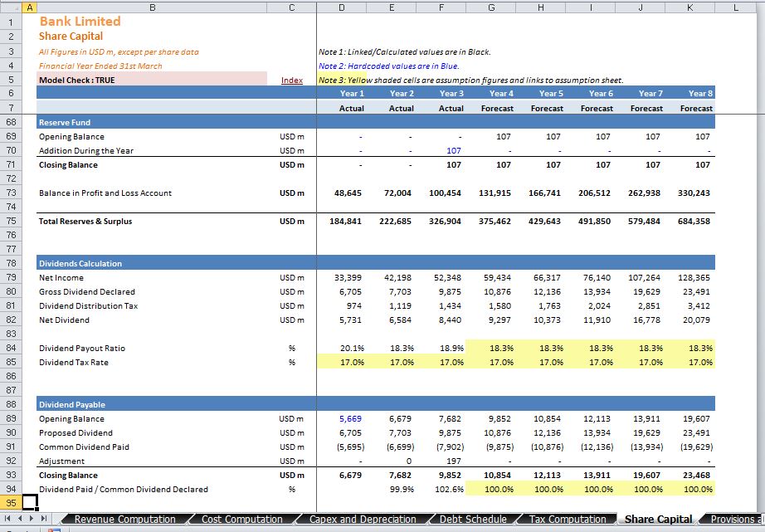Open the Revenue Computation sheet tab
Viewport: 765px width, 532px height.
(x=124, y=520)
